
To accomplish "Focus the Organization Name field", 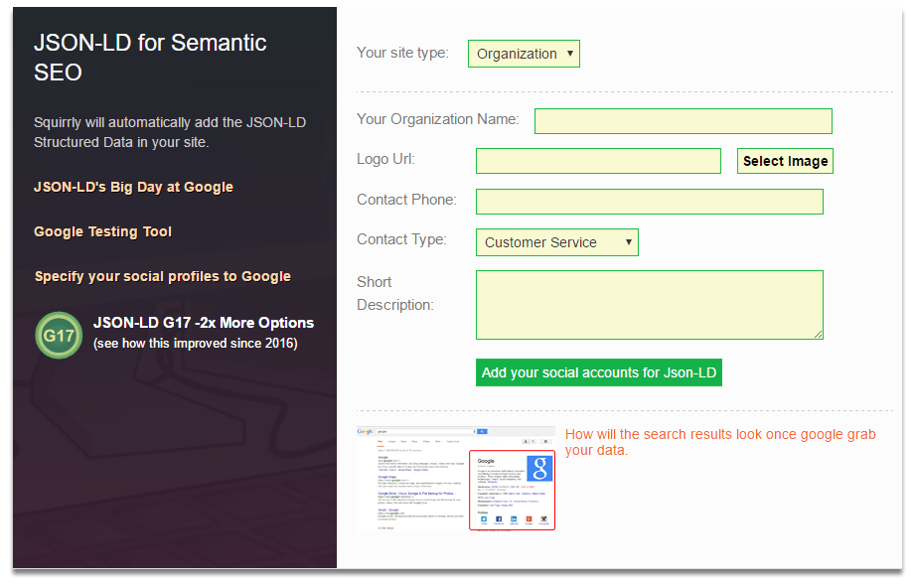I will point(683,121).
